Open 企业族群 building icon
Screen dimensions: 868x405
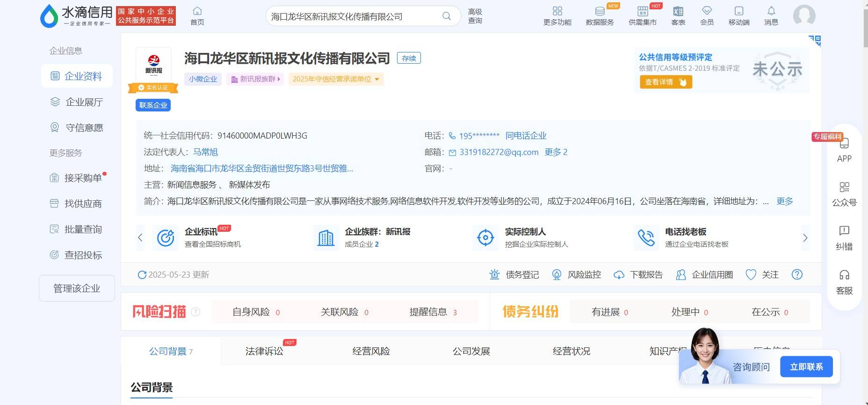pyautogui.click(x=326, y=238)
